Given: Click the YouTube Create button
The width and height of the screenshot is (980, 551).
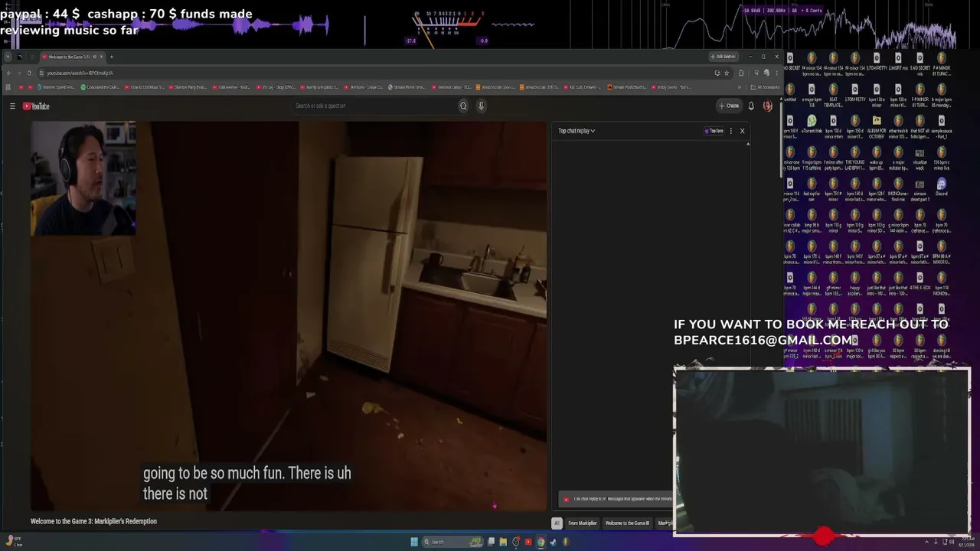Looking at the screenshot, I should click(729, 106).
